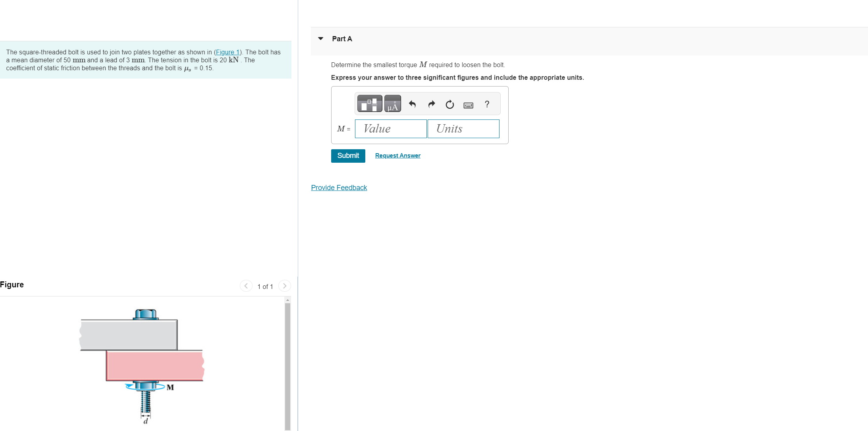Click the figure panel vertical scrollbar

287,365
